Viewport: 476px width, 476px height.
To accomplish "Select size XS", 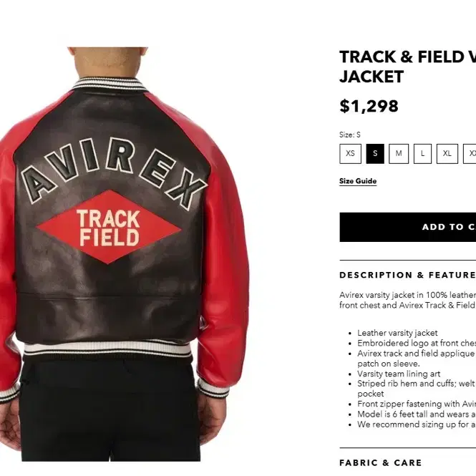I will 350,154.
